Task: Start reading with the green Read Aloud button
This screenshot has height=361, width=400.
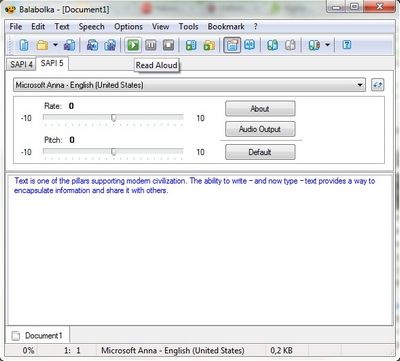Action: 133,45
